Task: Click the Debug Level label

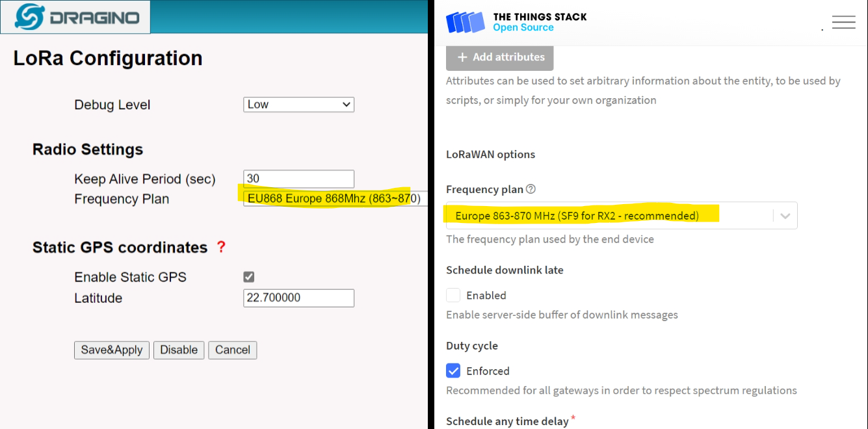Action: point(112,105)
